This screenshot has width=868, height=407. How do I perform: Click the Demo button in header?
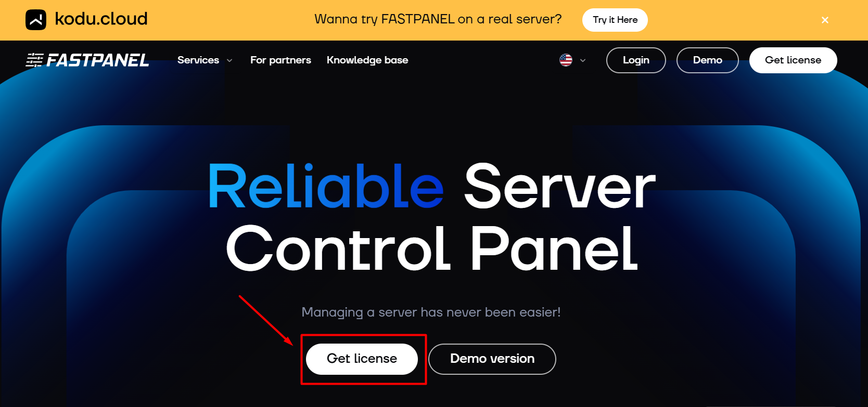708,60
